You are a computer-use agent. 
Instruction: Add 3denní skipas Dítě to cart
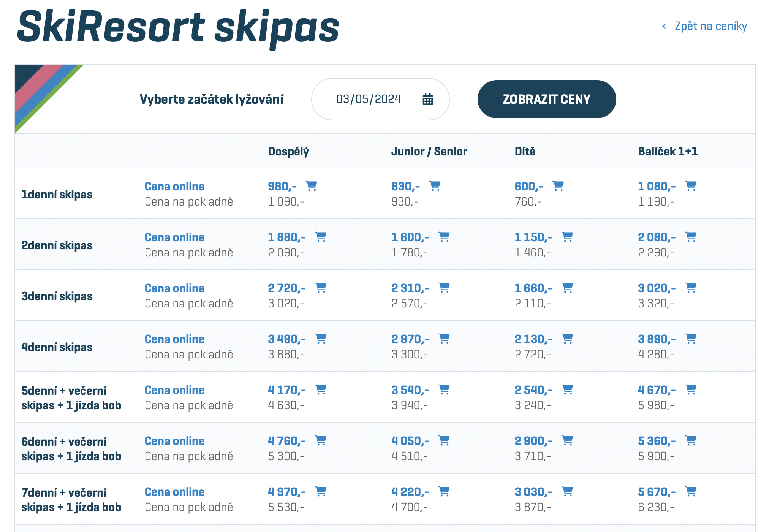[567, 288]
